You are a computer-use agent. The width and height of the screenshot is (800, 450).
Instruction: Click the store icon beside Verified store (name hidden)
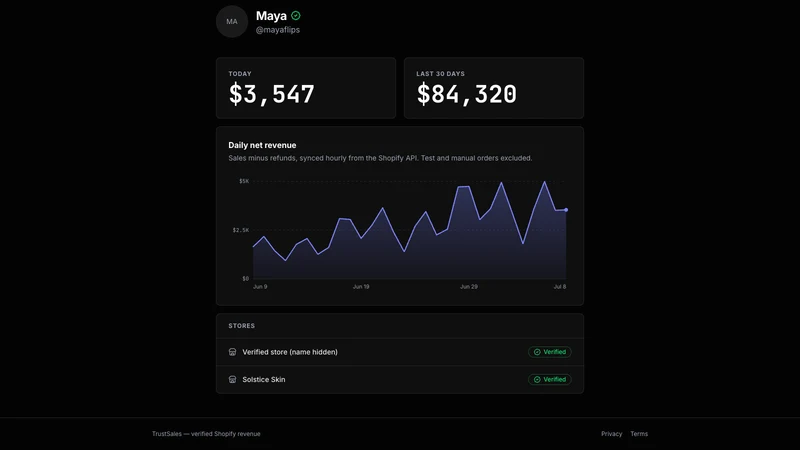(x=233, y=352)
